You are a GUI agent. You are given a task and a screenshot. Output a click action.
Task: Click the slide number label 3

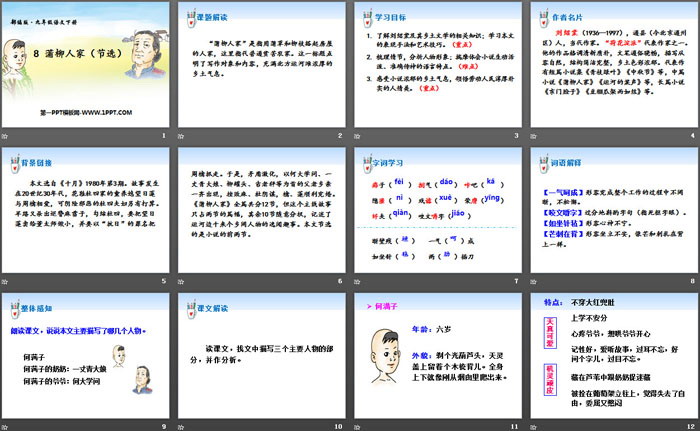(517, 135)
